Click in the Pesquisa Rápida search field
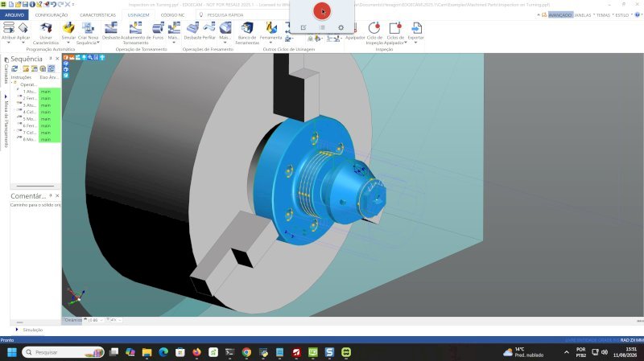This screenshot has width=644, height=361. (x=242, y=14)
